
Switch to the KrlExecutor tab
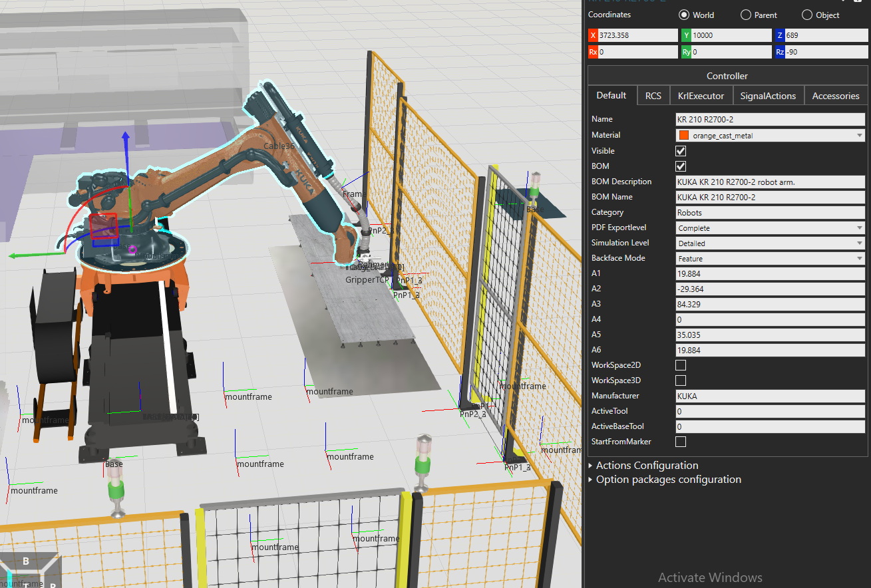pyautogui.click(x=701, y=96)
